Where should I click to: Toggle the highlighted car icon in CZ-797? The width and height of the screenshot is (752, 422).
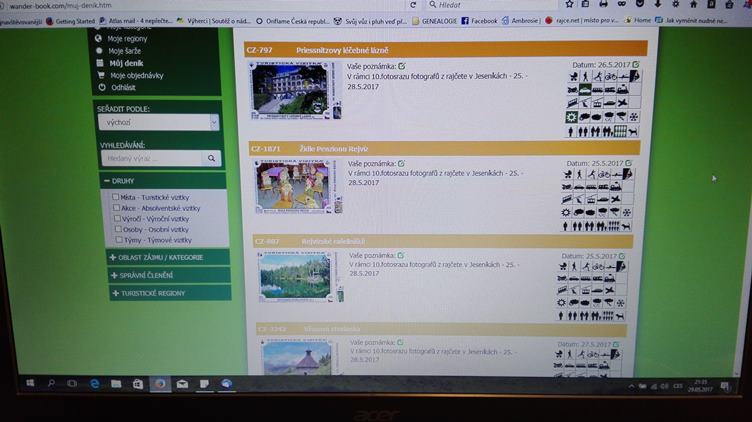click(x=585, y=90)
